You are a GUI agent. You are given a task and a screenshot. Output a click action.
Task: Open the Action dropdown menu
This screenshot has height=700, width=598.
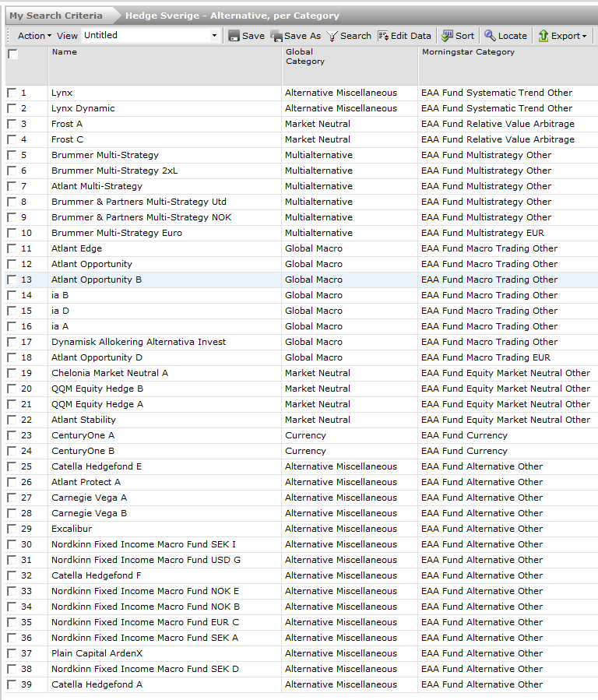[34, 36]
